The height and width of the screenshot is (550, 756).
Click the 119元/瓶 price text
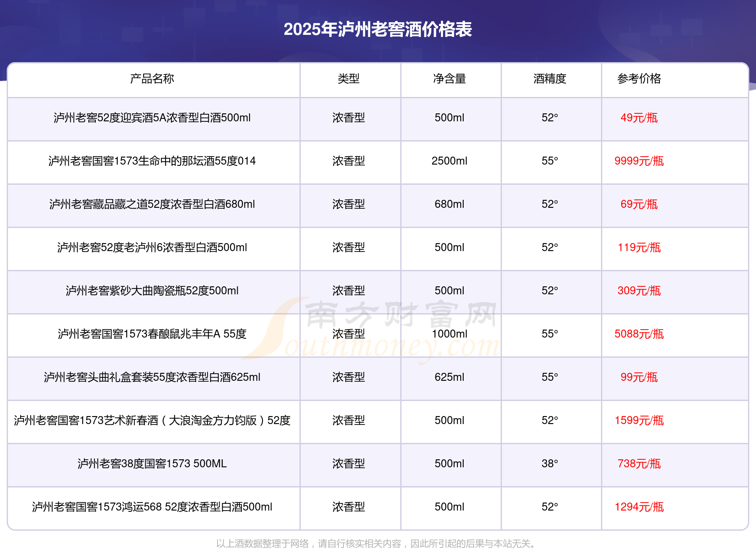point(639,248)
